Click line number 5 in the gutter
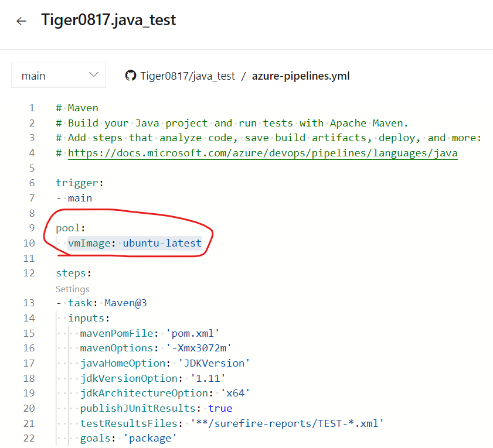This screenshot has height=448, width=493. pyautogui.click(x=32, y=168)
